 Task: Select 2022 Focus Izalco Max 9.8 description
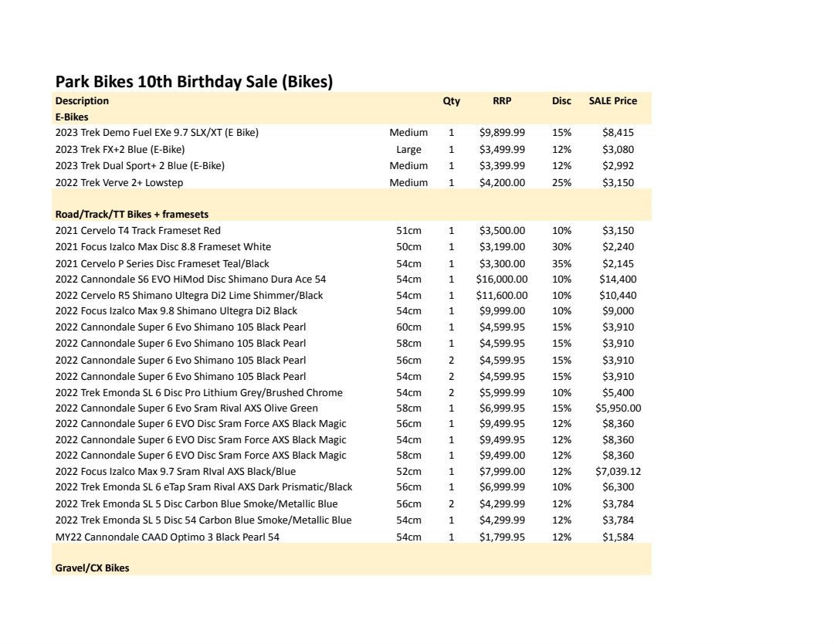[176, 310]
